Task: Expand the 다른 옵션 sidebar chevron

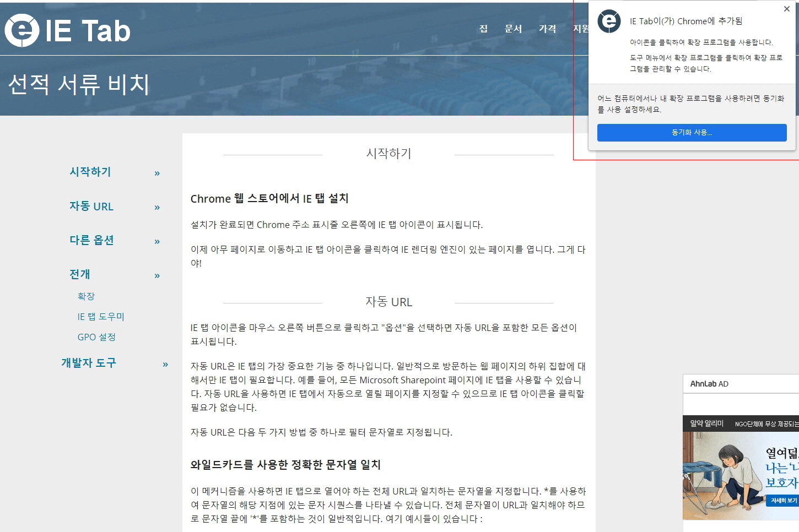Action: [x=157, y=242]
